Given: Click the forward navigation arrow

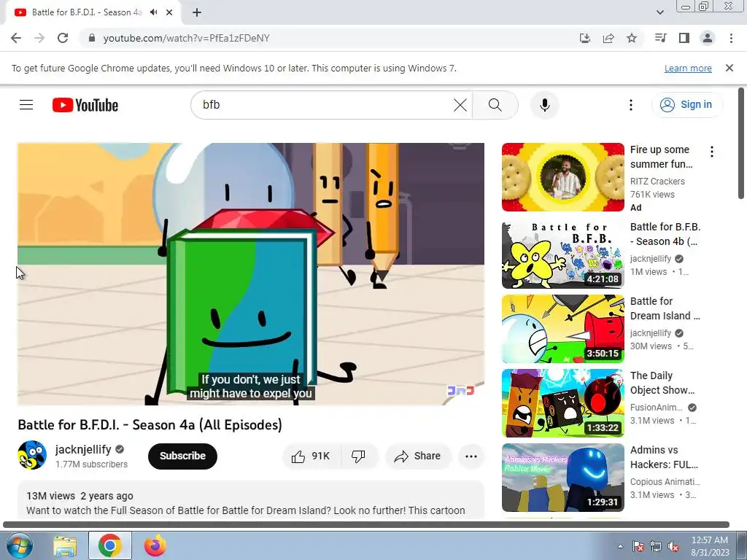Looking at the screenshot, I should 39,38.
